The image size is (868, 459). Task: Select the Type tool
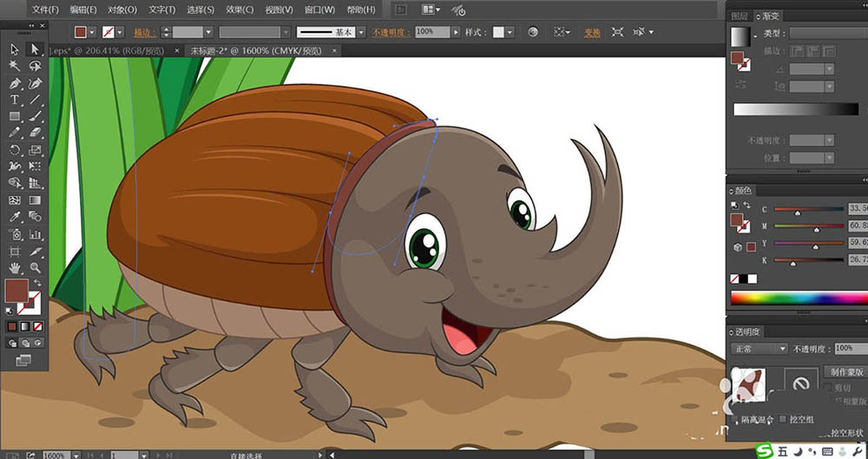pos(15,100)
